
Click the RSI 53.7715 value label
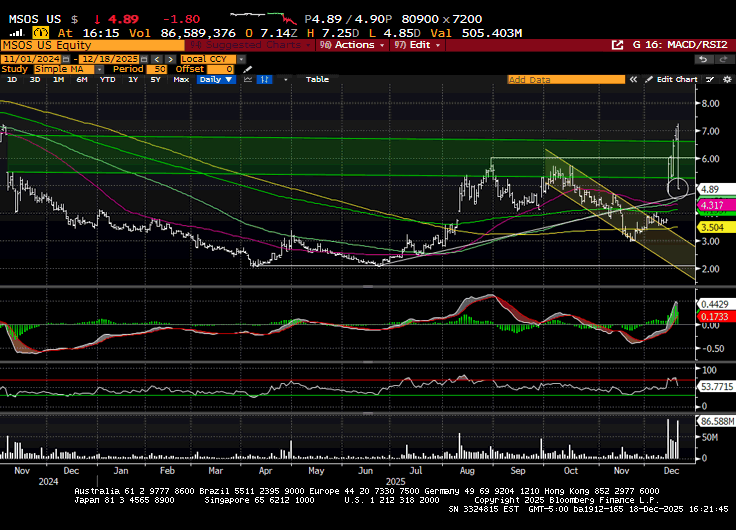[716, 387]
